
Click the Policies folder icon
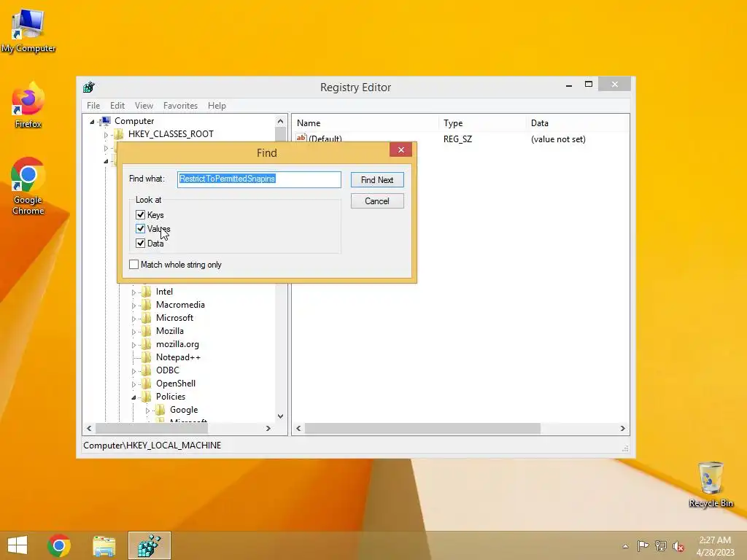click(147, 397)
